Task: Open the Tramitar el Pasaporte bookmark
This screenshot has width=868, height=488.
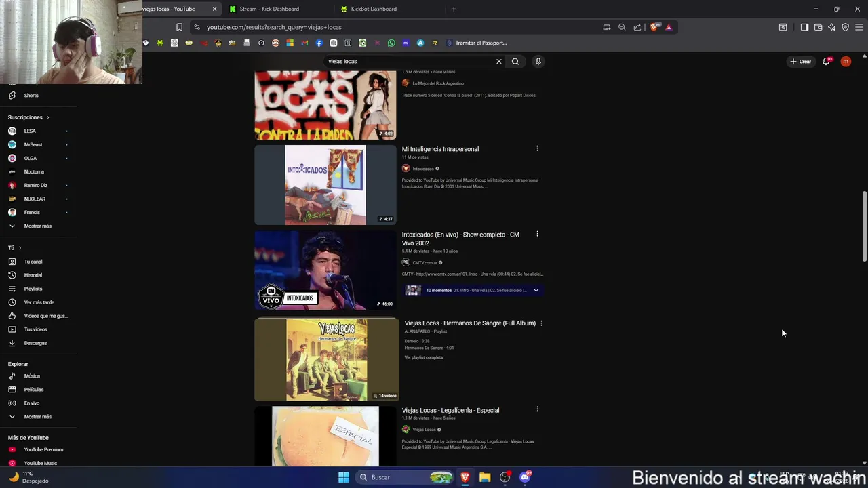Action: (x=477, y=43)
